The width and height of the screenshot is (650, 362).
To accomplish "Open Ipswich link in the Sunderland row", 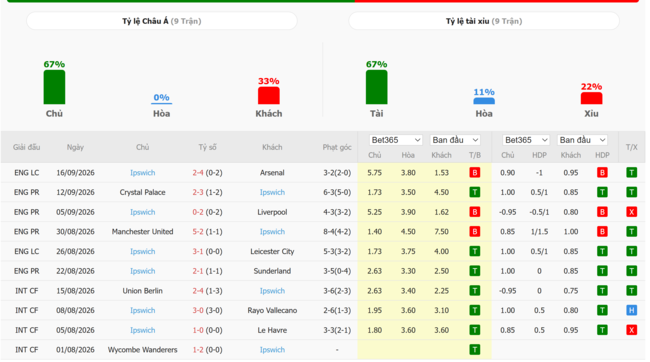I will coord(143,271).
